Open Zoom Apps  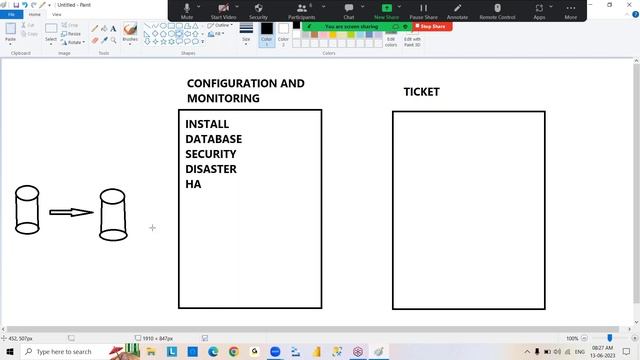539,11
